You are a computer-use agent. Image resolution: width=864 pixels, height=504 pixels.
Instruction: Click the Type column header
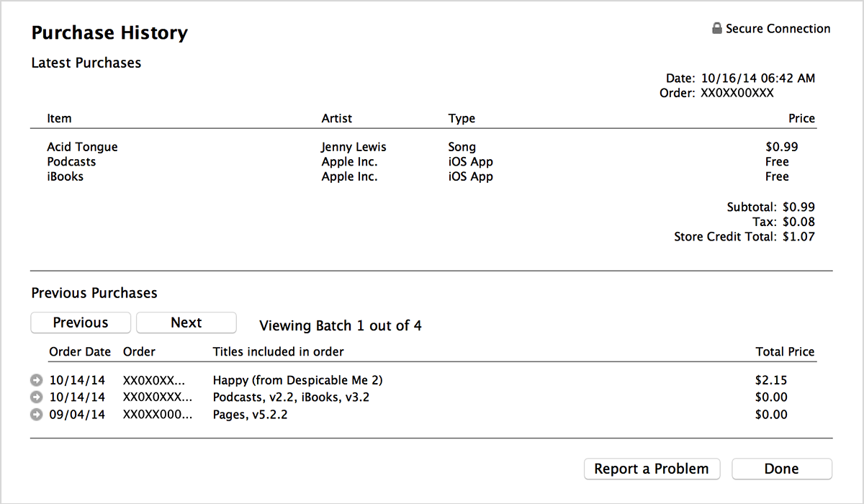tap(462, 119)
